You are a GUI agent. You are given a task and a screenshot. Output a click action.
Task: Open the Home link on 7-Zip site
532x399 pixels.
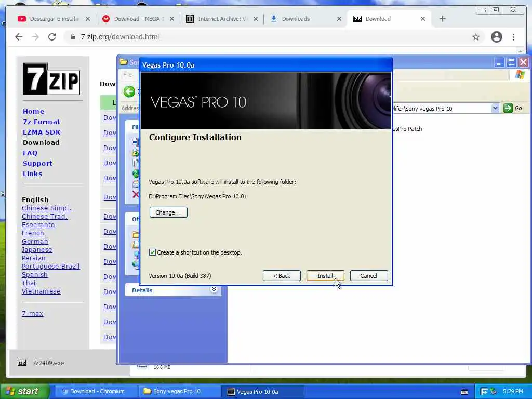click(x=33, y=111)
